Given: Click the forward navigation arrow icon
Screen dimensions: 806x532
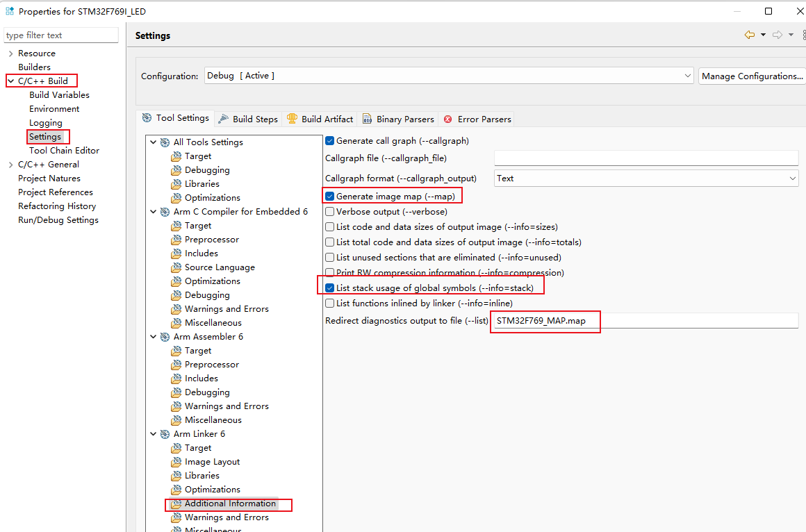Looking at the screenshot, I should tap(778, 35).
